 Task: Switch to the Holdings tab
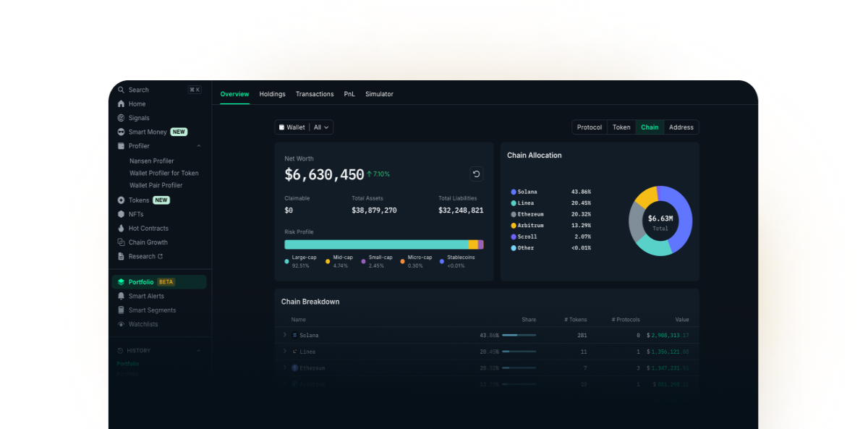(x=273, y=94)
